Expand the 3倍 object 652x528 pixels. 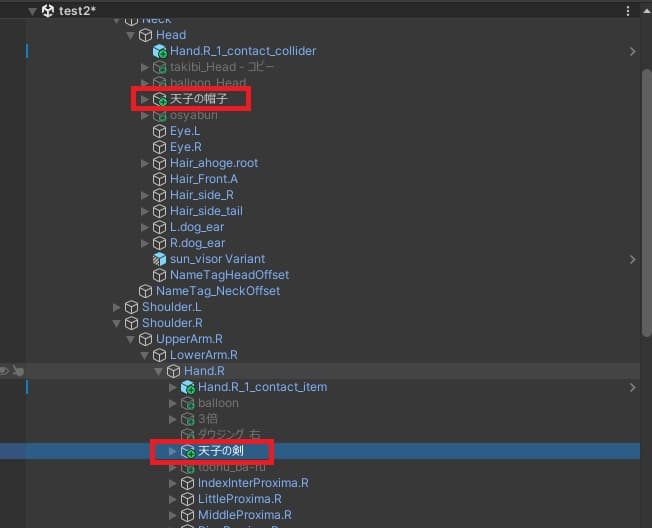click(x=173, y=419)
